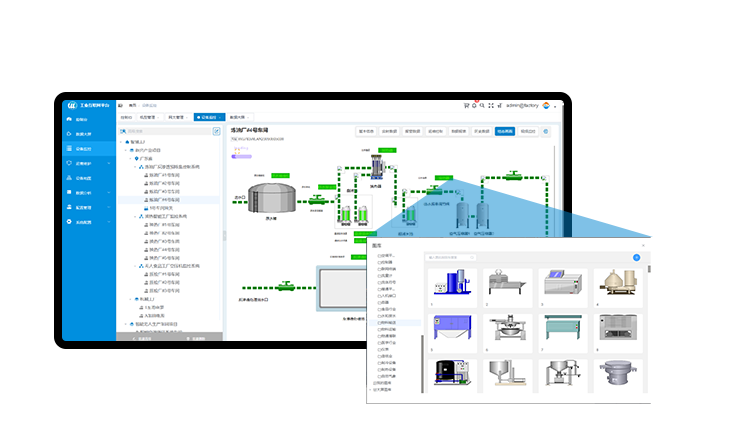Check the highlighted category in gallery list

pyautogui.click(x=379, y=324)
